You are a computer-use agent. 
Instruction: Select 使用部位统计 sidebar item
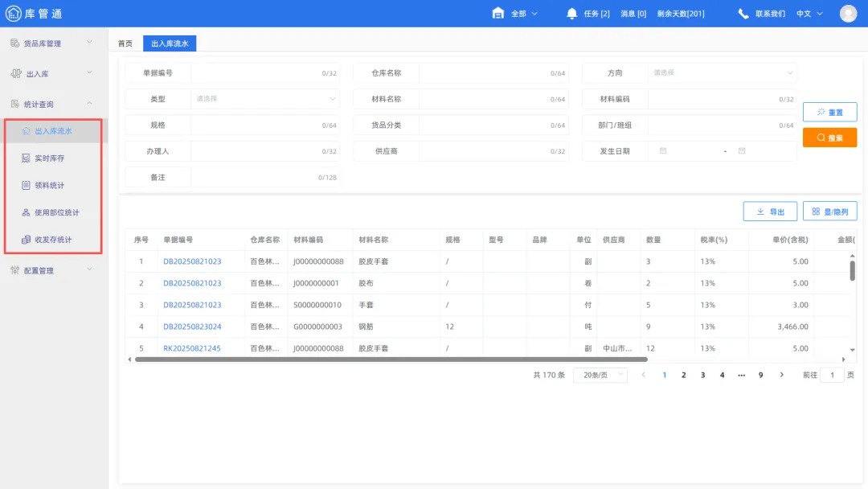[x=56, y=212]
